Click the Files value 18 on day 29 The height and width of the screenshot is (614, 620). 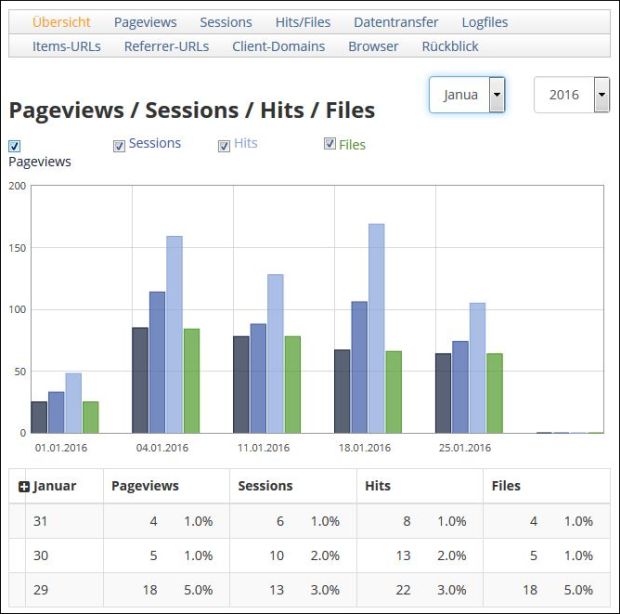point(530,590)
